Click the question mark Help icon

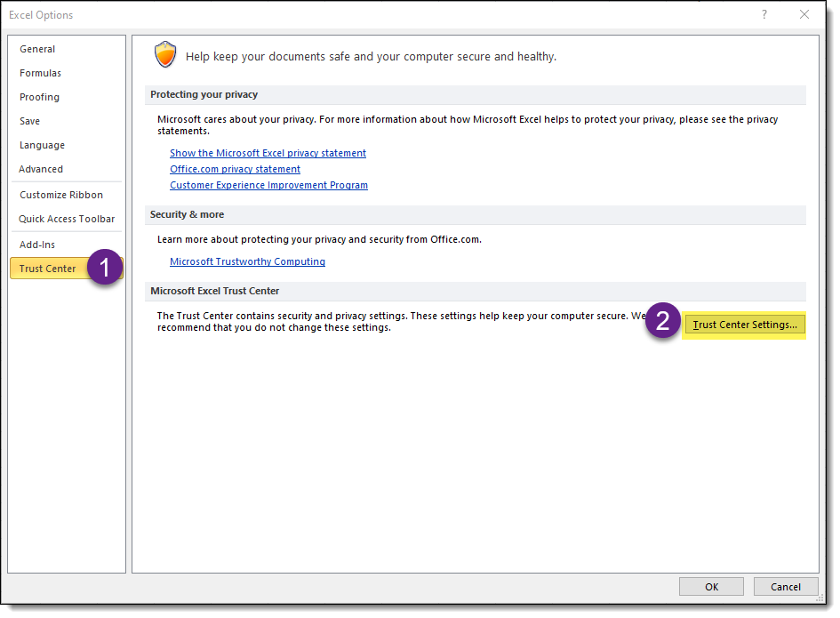[764, 14]
